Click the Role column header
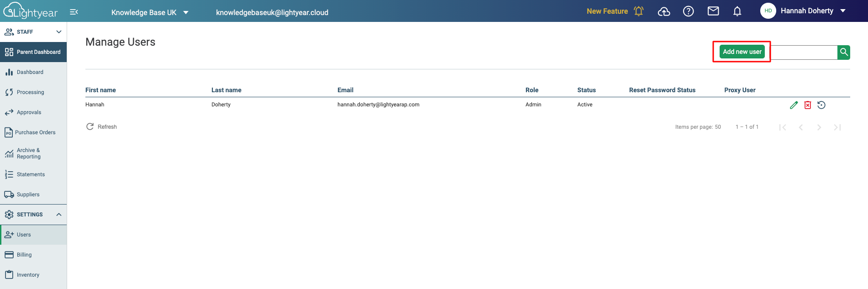868x289 pixels. coord(532,90)
